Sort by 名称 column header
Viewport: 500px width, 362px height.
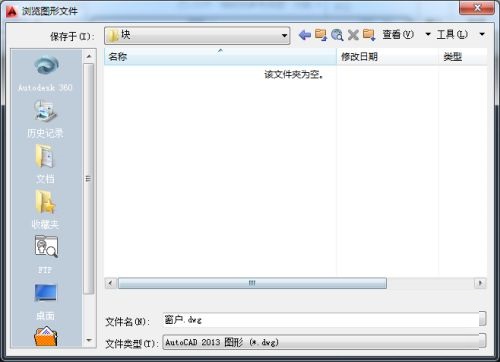220,56
